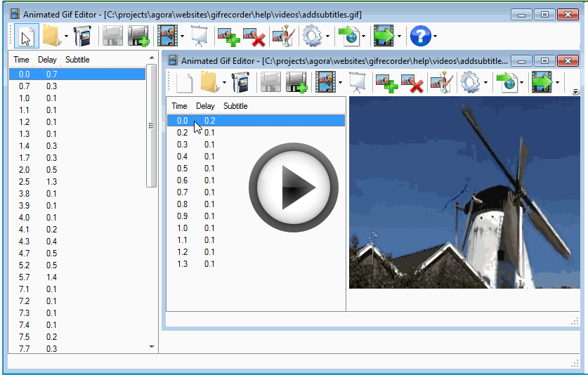The width and height of the screenshot is (588, 375).
Task: Click the film strip icon in outer toolbar
Action: (x=167, y=37)
